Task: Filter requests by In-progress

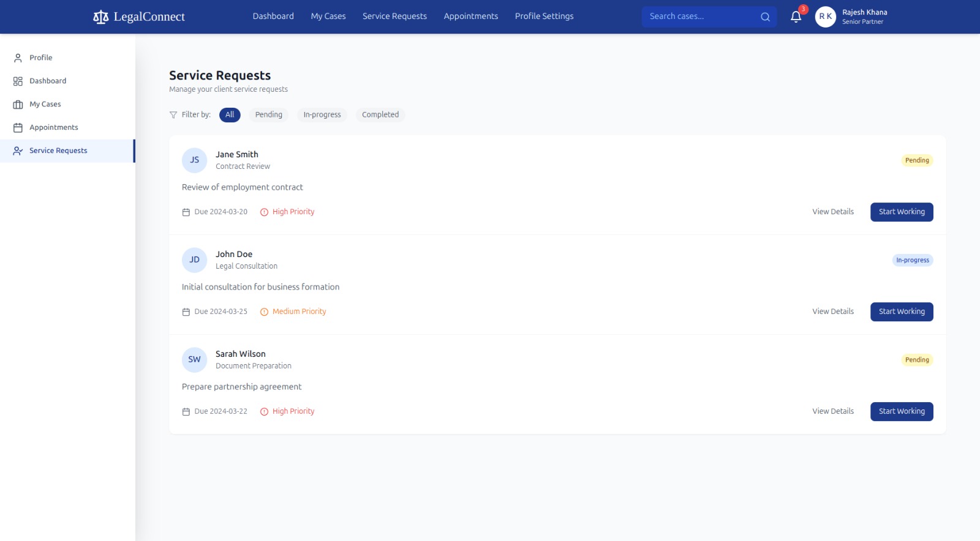Action: [x=322, y=114]
